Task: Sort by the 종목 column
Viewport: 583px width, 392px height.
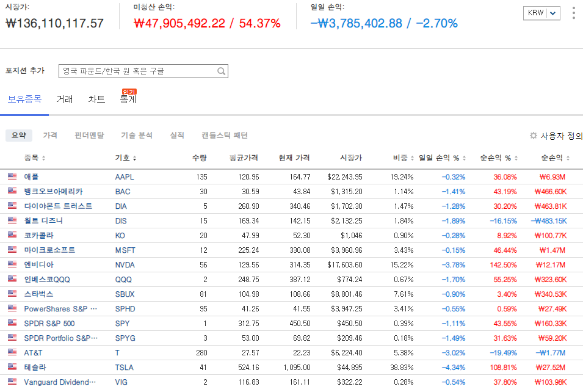Action: [x=35, y=158]
